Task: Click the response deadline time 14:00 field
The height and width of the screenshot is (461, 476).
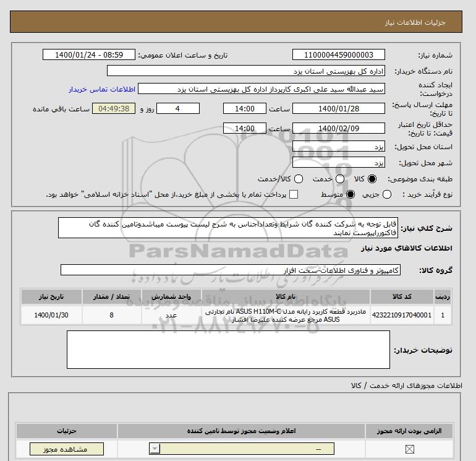Action: click(x=245, y=108)
